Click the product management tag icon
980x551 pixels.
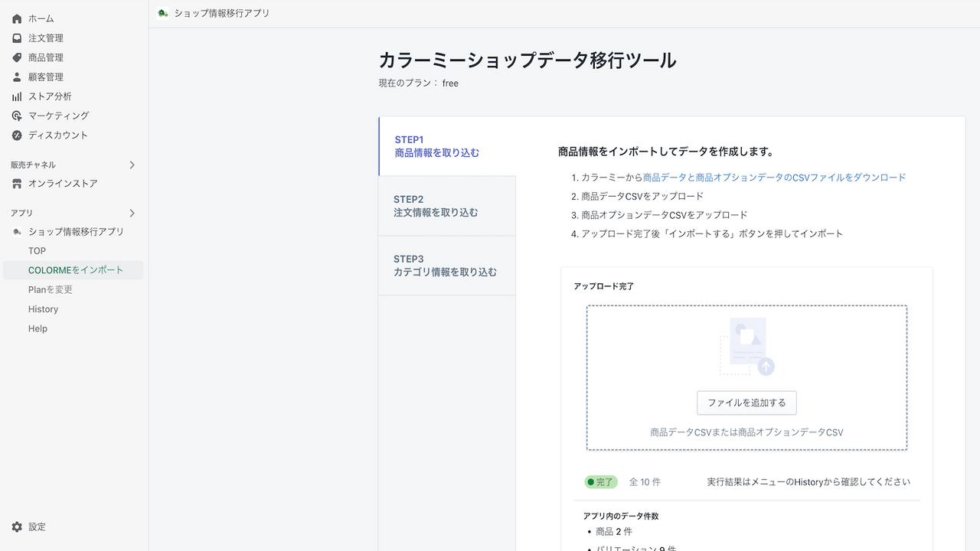[17, 57]
